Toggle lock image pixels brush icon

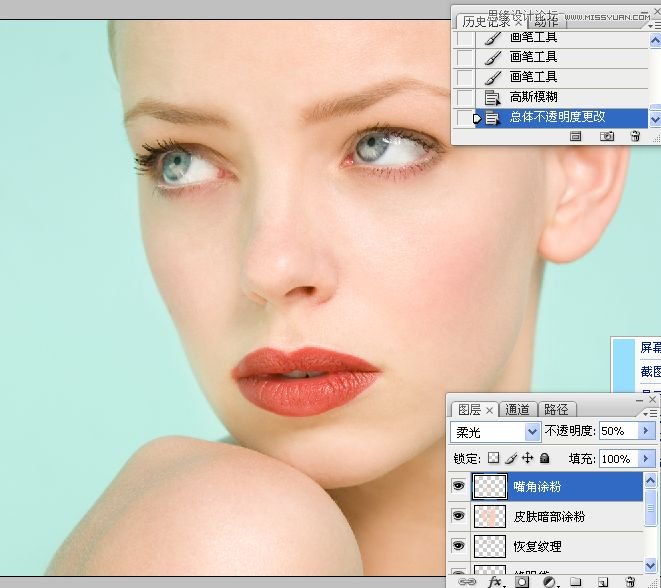pyautogui.click(x=511, y=458)
